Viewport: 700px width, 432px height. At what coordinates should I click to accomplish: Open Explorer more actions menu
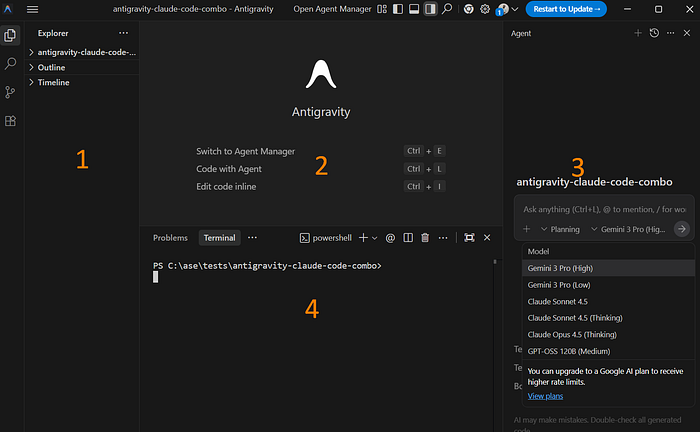pyautogui.click(x=124, y=33)
